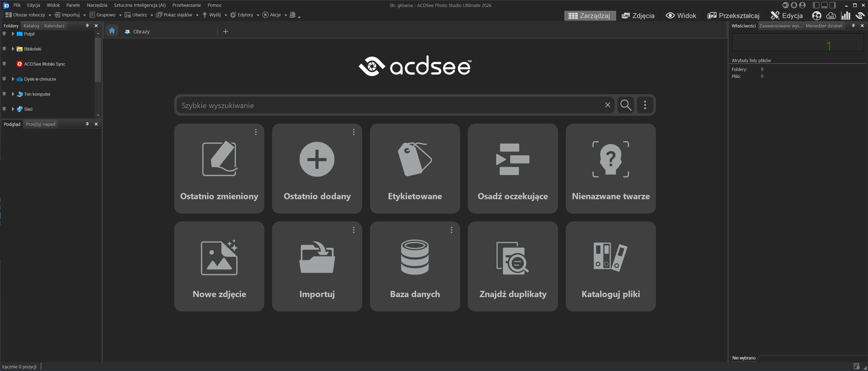868x371 pixels.
Task: Toggle right panel layout visibility
Action: tap(832, 5)
